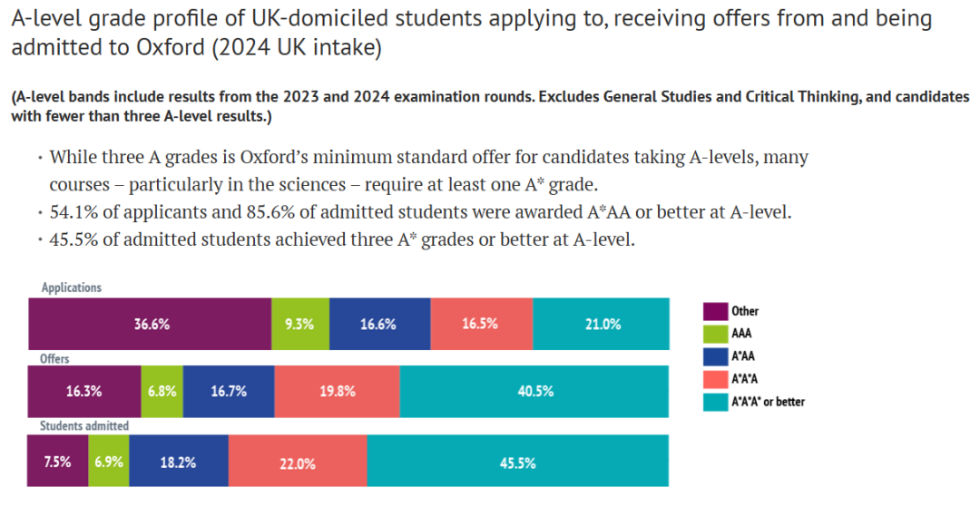Select the 6.8% AAA segment in Offers
The width and height of the screenshot is (980, 506).
click(x=162, y=392)
